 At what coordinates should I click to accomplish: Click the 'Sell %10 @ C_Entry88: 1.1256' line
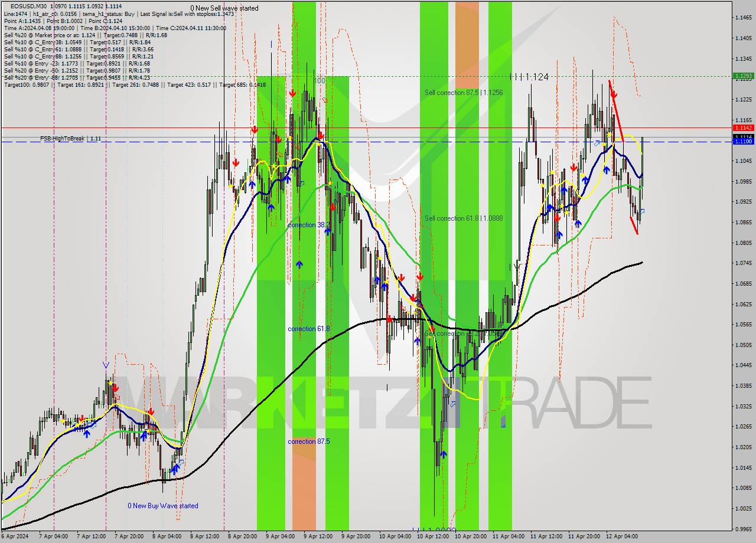point(79,56)
